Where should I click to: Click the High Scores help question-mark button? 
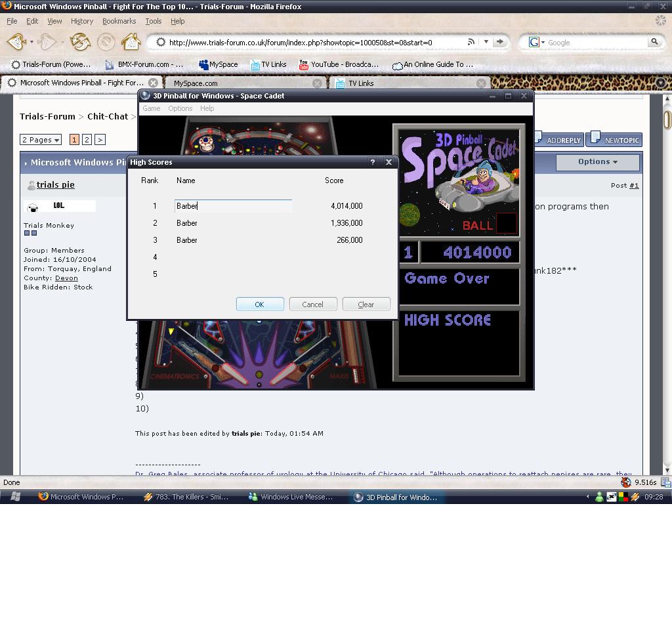[373, 162]
